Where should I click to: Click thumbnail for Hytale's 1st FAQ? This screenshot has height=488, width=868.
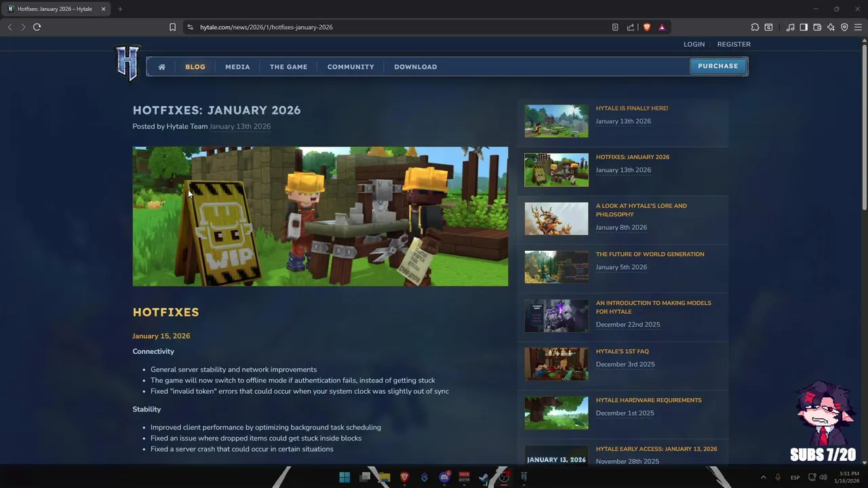click(556, 365)
